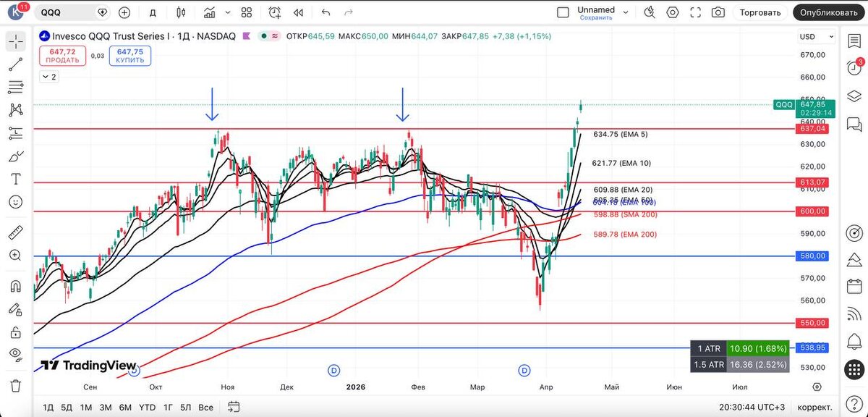The width and height of the screenshot is (868, 417).
Task: Click the КУПИТЬ 647,75 buy button
Action: (x=130, y=56)
